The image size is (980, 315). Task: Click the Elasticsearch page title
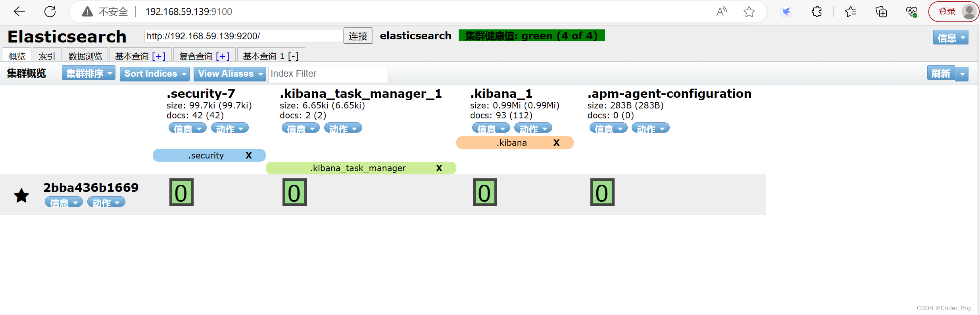(x=67, y=37)
